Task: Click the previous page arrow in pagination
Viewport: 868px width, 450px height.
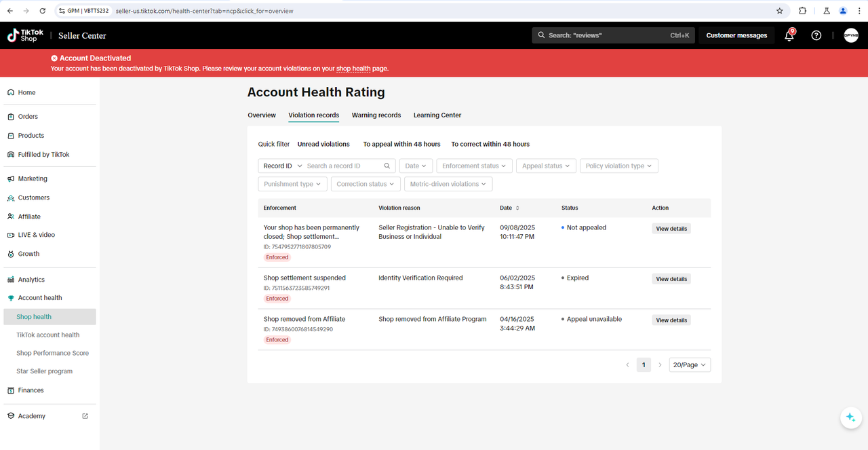Action: click(x=627, y=365)
